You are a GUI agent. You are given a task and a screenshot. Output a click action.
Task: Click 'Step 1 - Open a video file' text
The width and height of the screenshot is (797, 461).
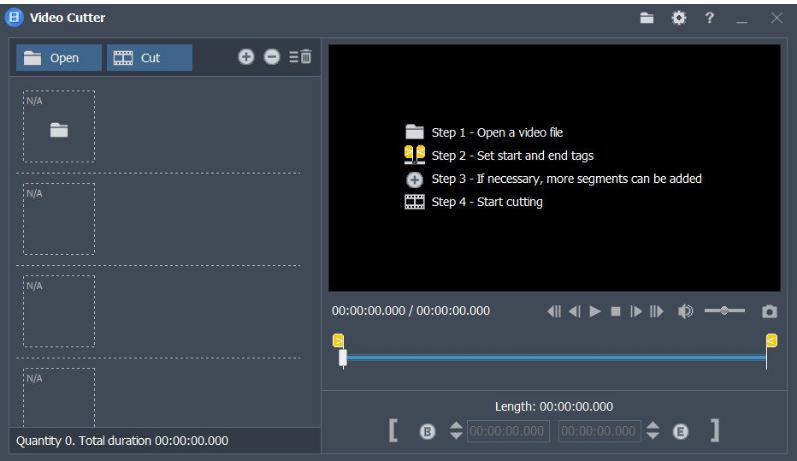tap(497, 133)
